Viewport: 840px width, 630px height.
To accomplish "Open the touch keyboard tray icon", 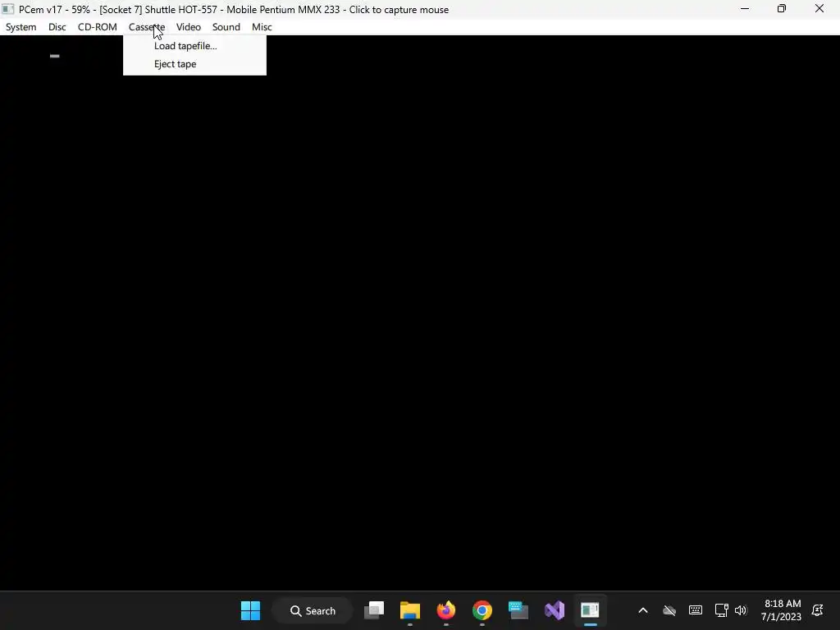I will (696, 610).
